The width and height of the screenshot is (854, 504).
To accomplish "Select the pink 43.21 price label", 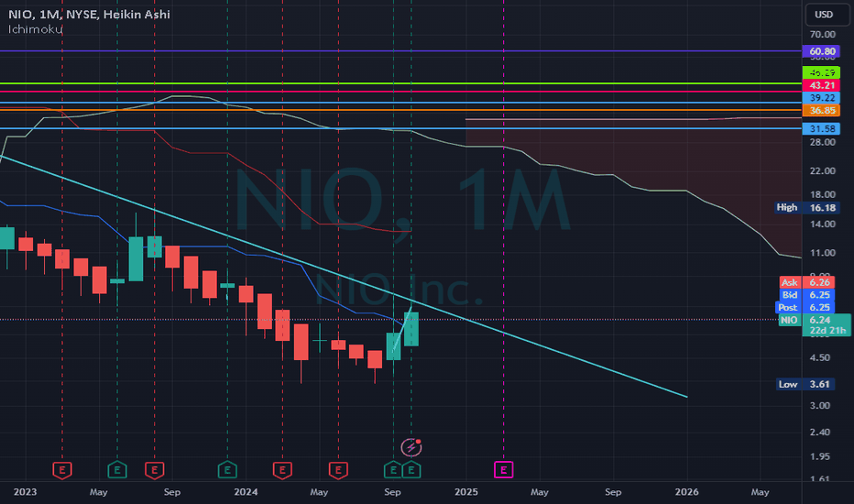I will tap(821, 85).
